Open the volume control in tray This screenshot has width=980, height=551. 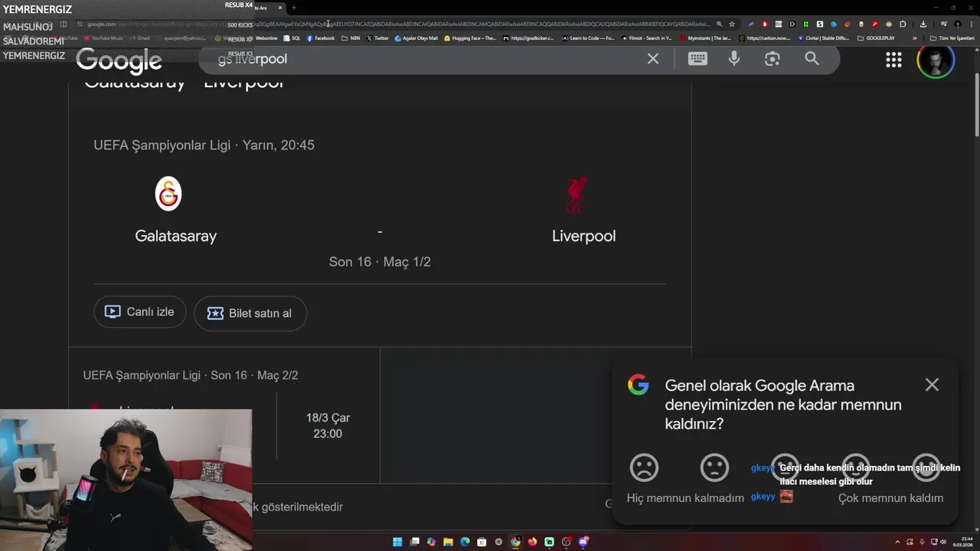coord(943,542)
